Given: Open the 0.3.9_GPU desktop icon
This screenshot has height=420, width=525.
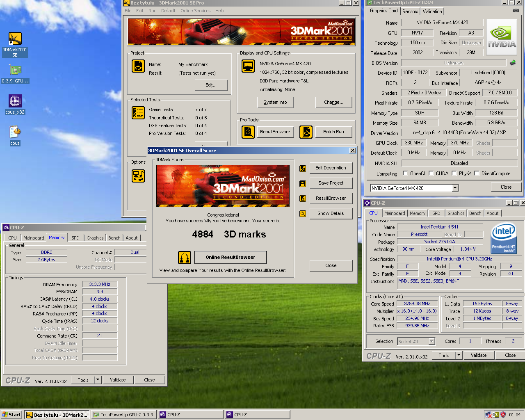Looking at the screenshot, I should 15,74.
